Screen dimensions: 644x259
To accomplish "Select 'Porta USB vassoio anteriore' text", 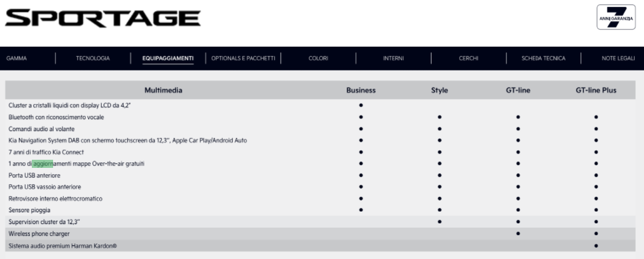I will 45,187.
